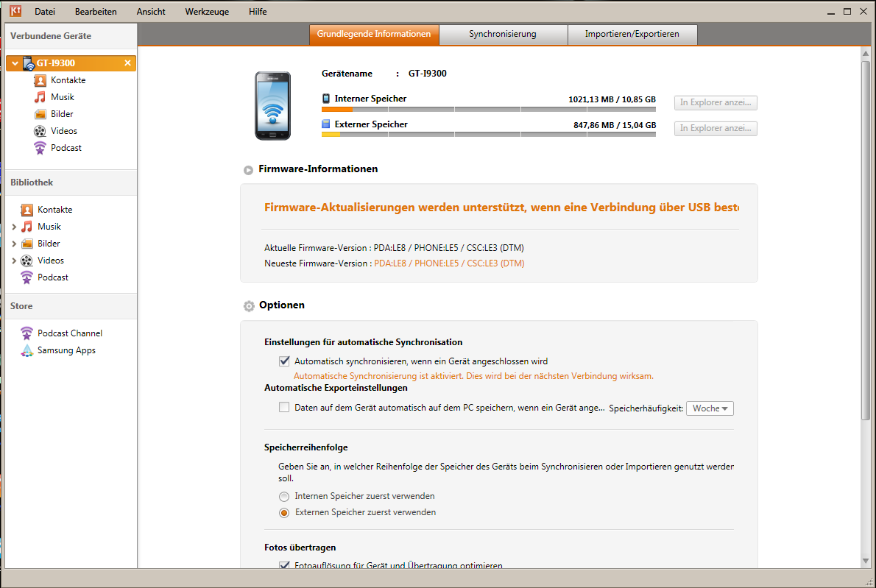Click In Explorer anzeigen for internal storage

[716, 102]
